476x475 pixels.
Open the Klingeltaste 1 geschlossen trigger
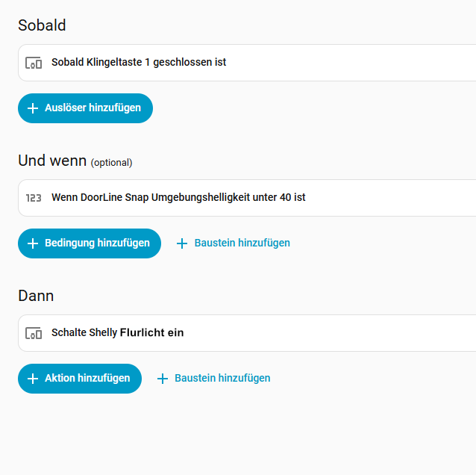139,63
